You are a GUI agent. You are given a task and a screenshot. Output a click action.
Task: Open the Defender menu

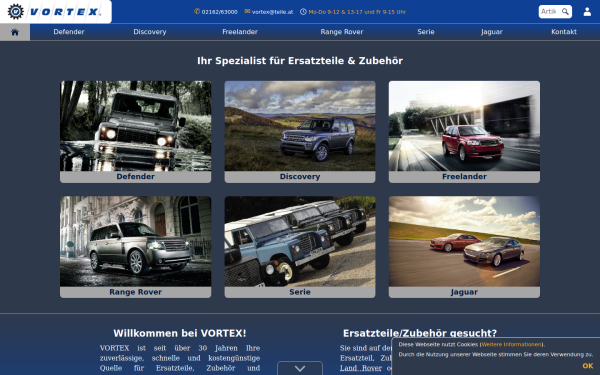(x=69, y=32)
